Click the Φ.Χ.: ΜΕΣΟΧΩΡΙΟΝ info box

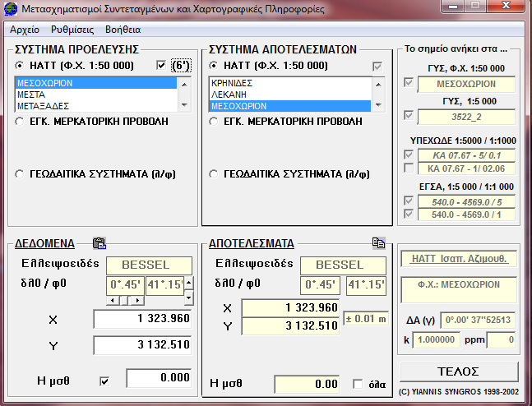click(x=459, y=290)
